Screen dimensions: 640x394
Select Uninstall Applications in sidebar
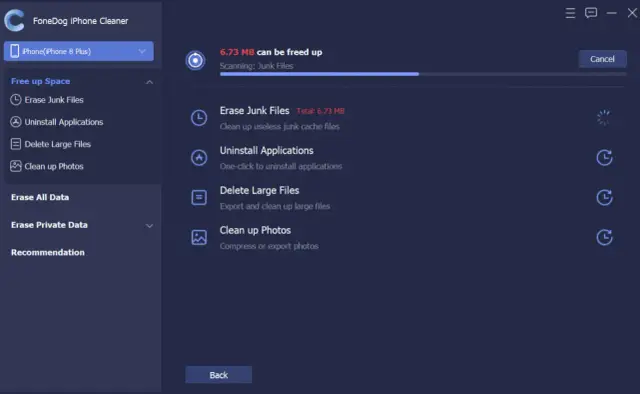pyautogui.click(x=64, y=122)
